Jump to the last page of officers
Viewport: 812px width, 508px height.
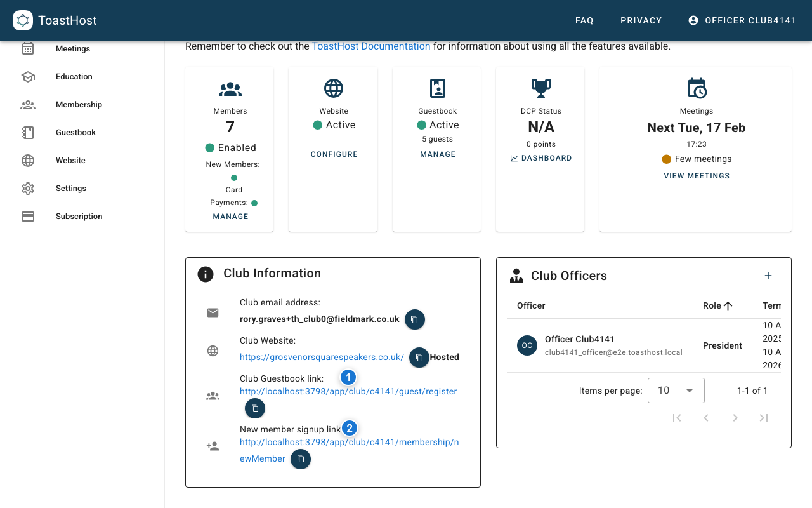pos(764,418)
